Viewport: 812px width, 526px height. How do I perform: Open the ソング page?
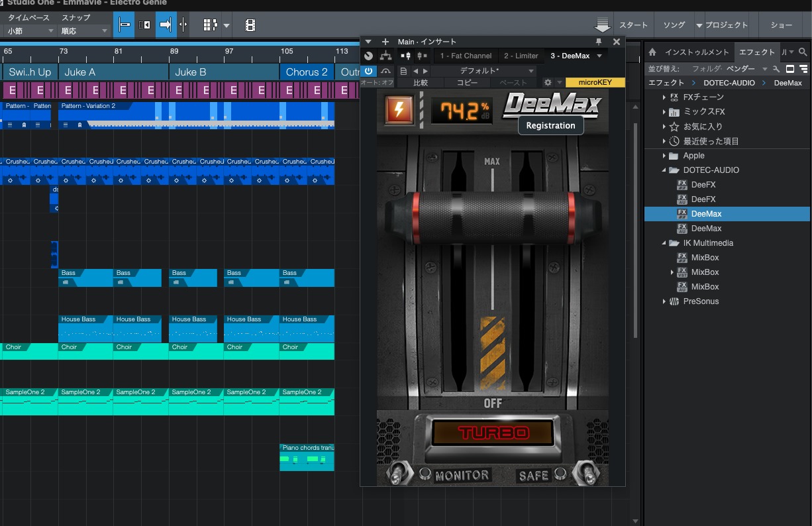tap(674, 25)
